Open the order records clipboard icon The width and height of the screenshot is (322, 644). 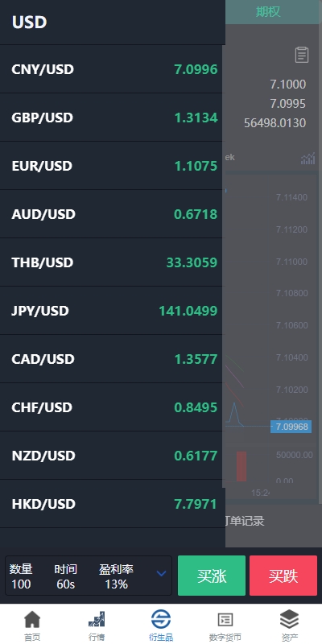click(x=301, y=55)
